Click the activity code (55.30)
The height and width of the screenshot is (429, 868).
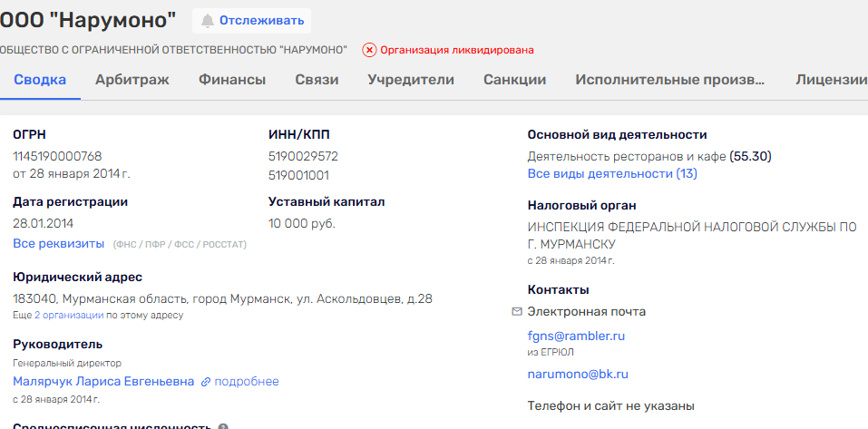[x=751, y=157]
